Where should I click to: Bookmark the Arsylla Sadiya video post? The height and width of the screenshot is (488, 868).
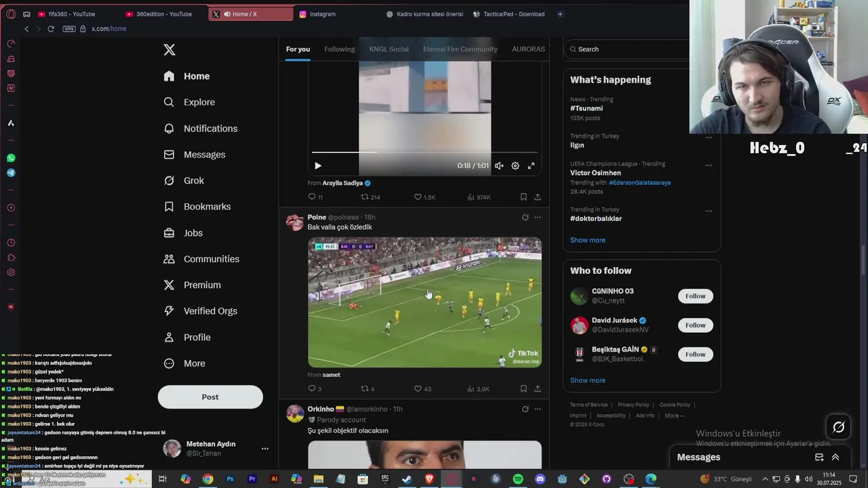(x=524, y=197)
